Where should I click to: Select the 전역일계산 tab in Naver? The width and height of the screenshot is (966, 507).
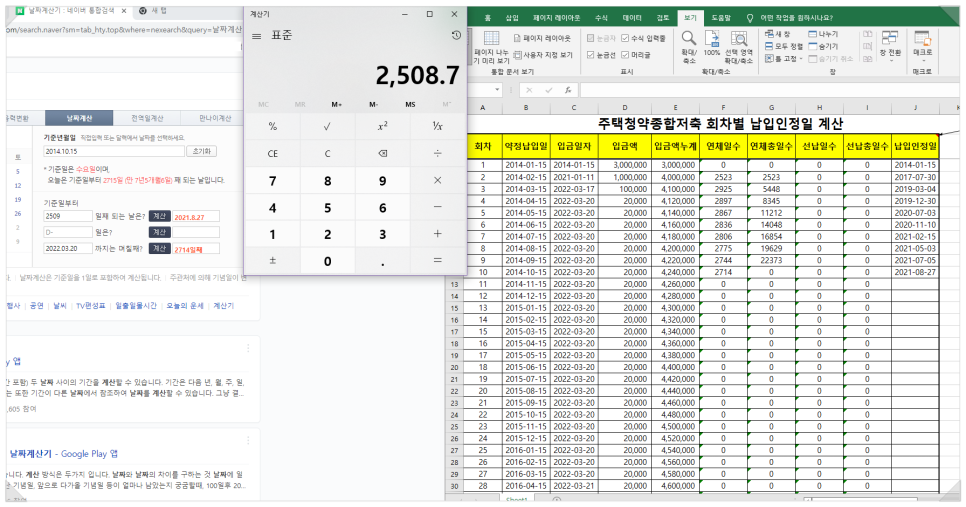[x=147, y=118]
